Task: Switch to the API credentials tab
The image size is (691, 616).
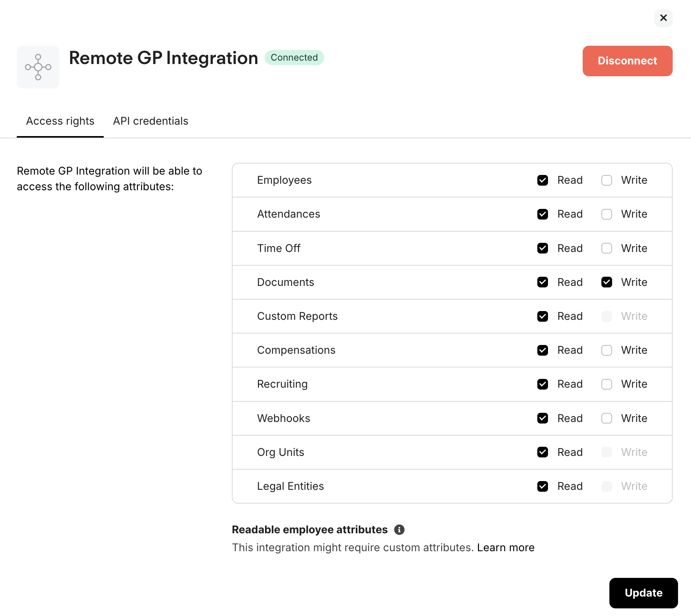Action: click(151, 121)
